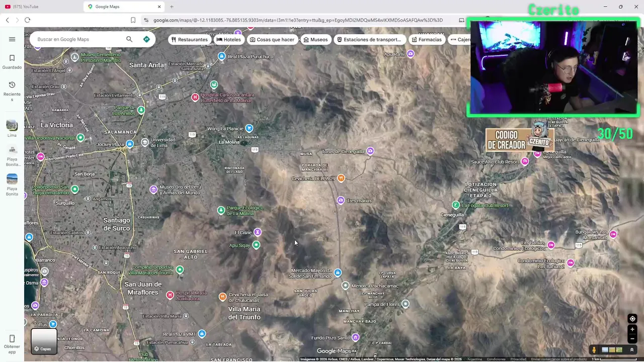The image size is (644, 362).
Task: Select Wong La Planicie shopping pin
Action: [249, 128]
